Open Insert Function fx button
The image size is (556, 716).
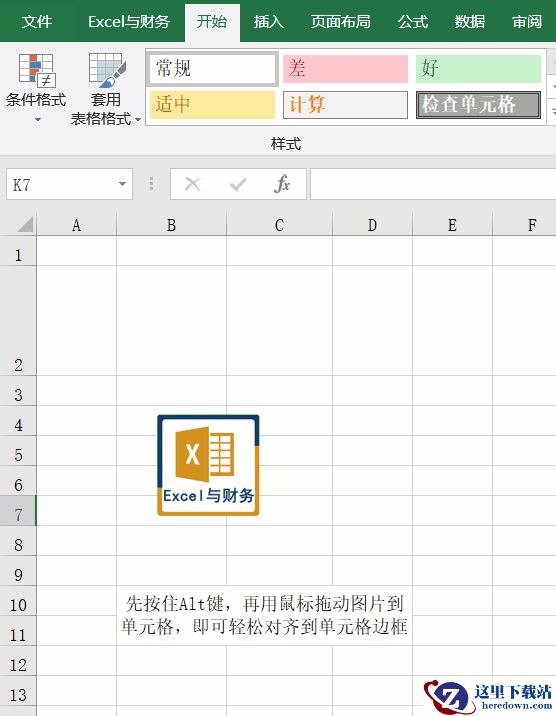click(283, 184)
